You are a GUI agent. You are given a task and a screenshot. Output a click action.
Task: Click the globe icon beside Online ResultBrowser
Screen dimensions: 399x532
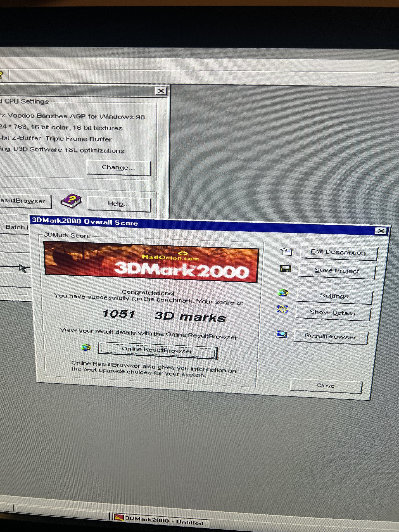coord(86,347)
